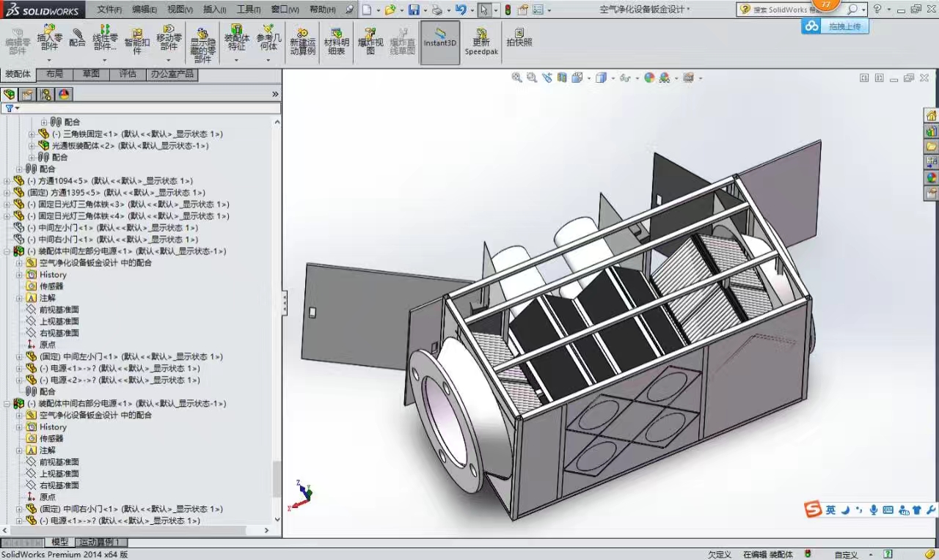Viewport: 939px width, 560px height.
Task: Expand the 方通1094<5> tree node
Action: pyautogui.click(x=7, y=181)
